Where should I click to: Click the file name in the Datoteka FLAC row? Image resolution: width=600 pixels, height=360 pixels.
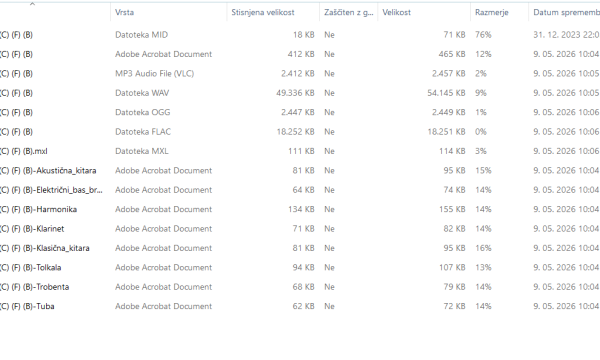coord(16,132)
